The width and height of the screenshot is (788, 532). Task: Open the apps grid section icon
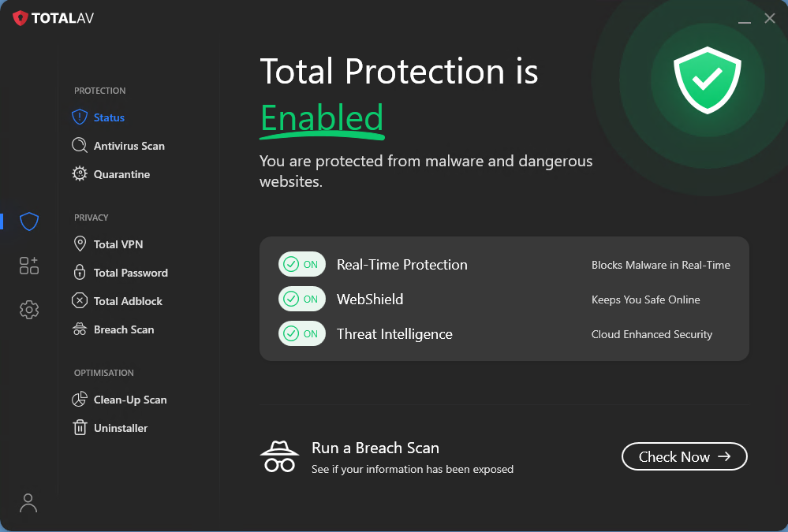29,266
